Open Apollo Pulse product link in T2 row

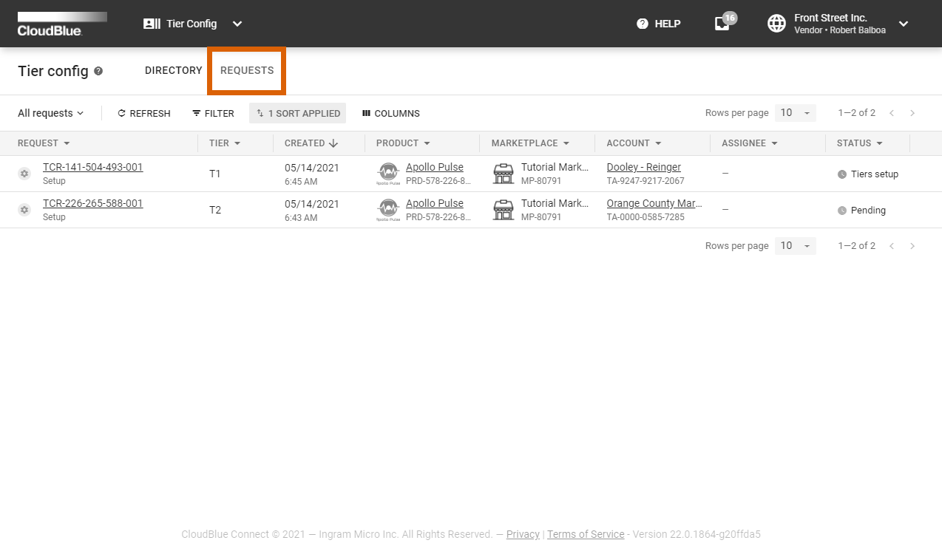pos(435,203)
